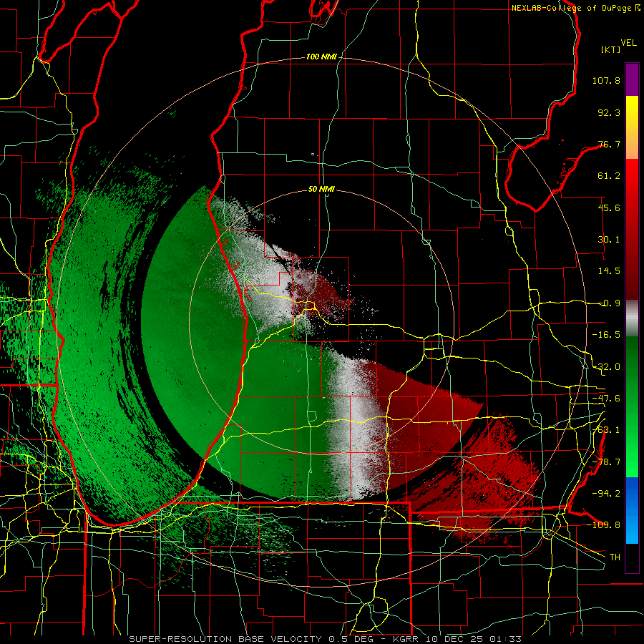Click the SUPER-RESOLUTION BASE VELOCITY caption
This screenshot has width=644, height=644.
[225, 639]
